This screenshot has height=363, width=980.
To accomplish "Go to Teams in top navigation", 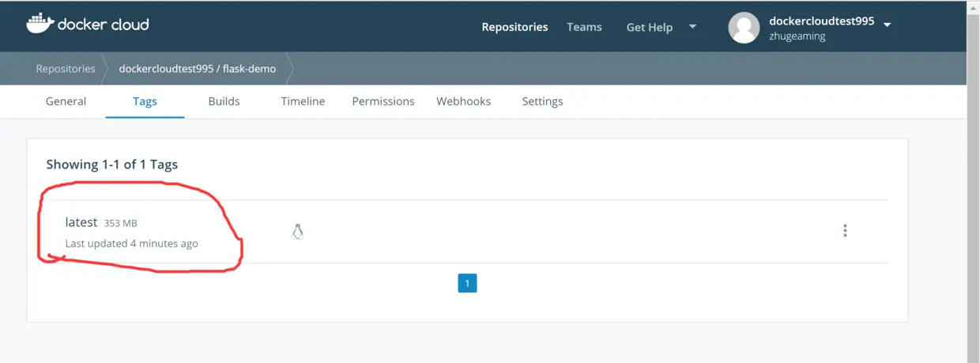I will (x=584, y=27).
